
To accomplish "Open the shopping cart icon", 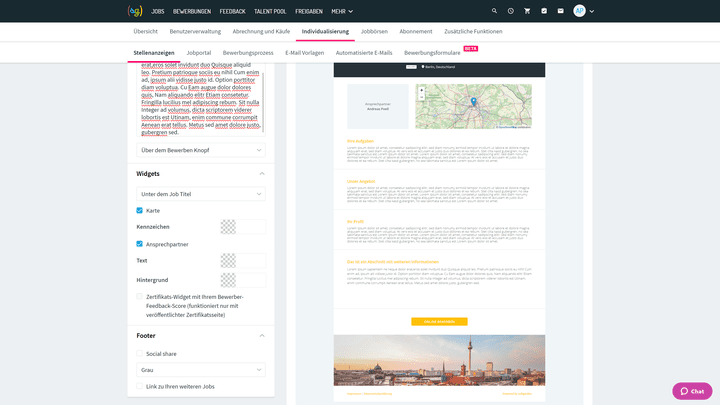I will (x=527, y=11).
